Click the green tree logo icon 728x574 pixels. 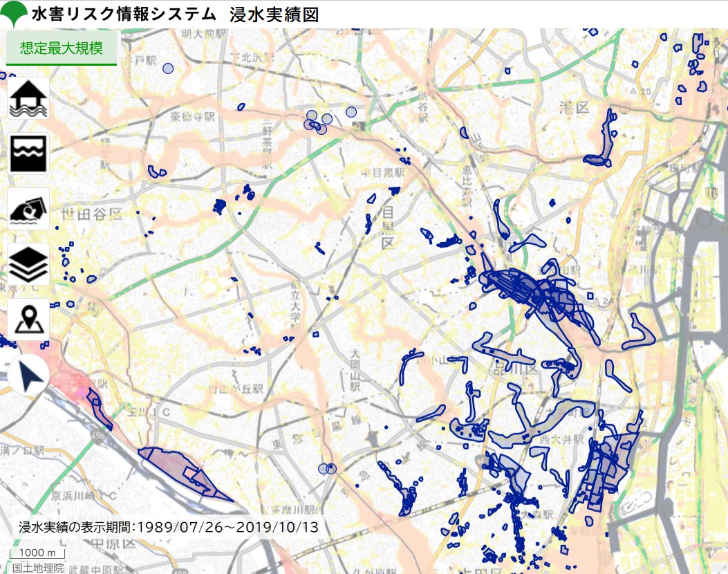(13, 13)
